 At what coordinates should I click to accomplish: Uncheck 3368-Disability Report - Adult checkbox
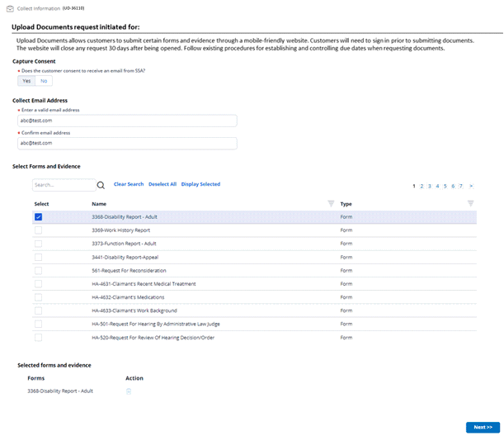(38, 217)
